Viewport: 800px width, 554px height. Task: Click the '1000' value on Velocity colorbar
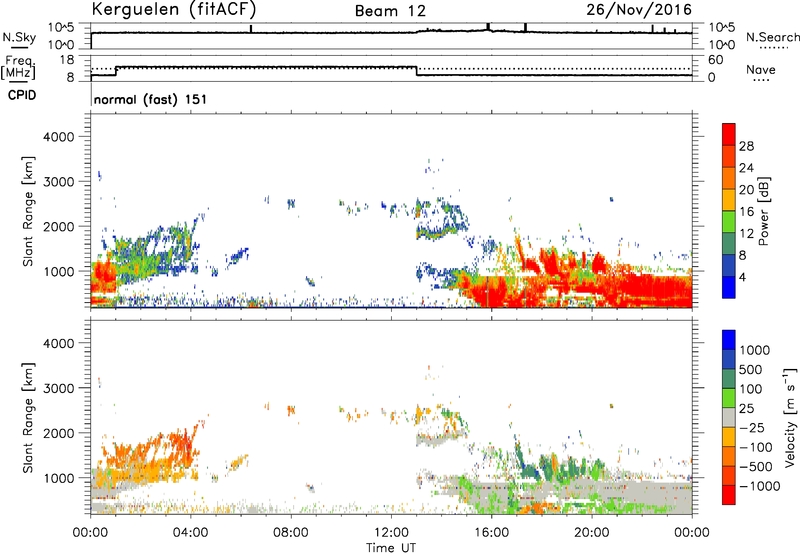click(755, 350)
